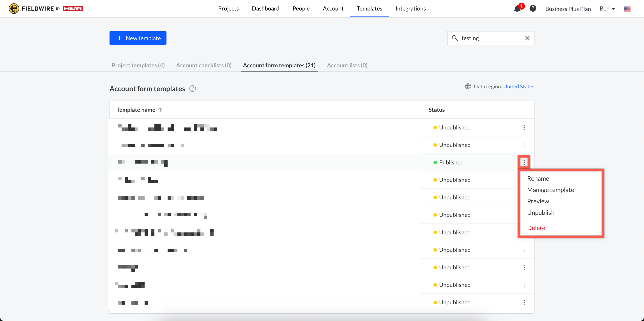Viewport: 644px width, 321px height.
Task: Choose Rename in the context menu
Action: (x=538, y=178)
